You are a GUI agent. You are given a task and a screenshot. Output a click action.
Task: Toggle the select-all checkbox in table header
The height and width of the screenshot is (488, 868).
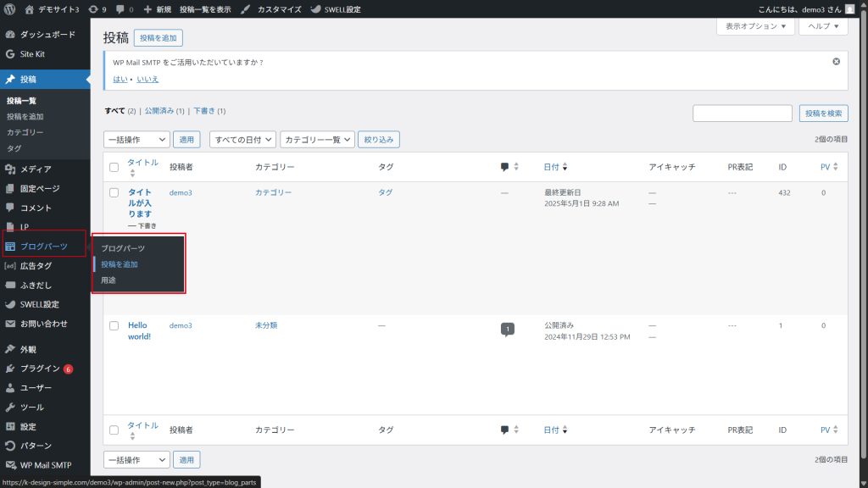[x=114, y=168]
